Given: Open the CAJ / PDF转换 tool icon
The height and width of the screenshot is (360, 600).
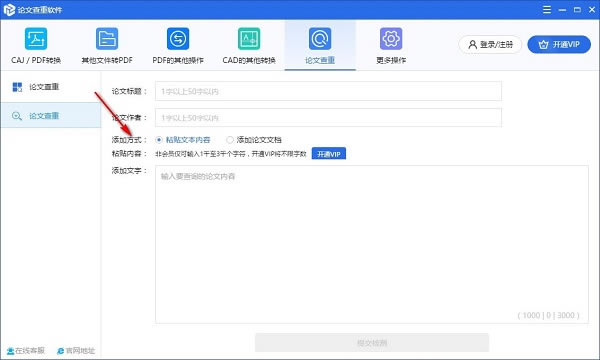Looking at the screenshot, I should pyautogui.click(x=36, y=39).
